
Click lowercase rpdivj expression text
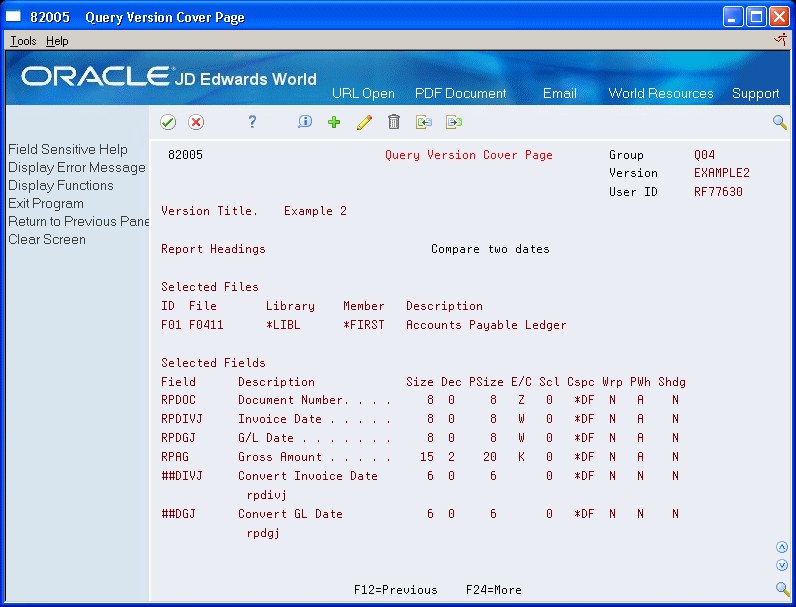coord(267,495)
